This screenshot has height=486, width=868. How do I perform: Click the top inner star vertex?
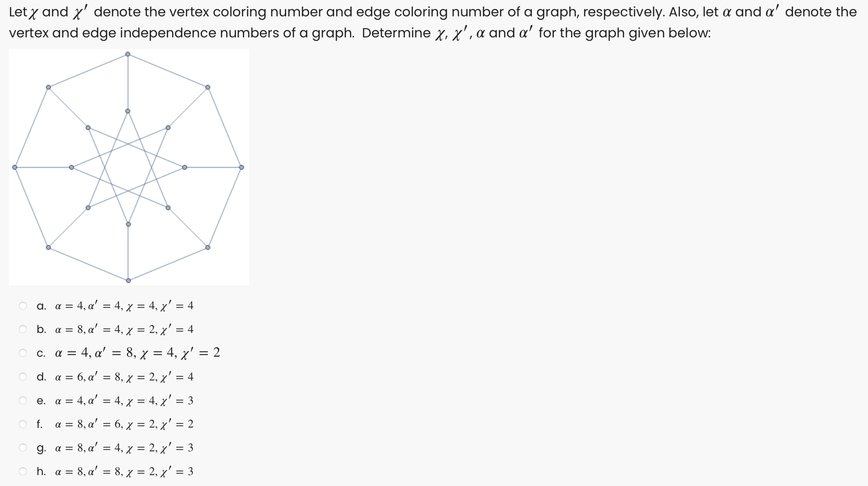pos(127,111)
